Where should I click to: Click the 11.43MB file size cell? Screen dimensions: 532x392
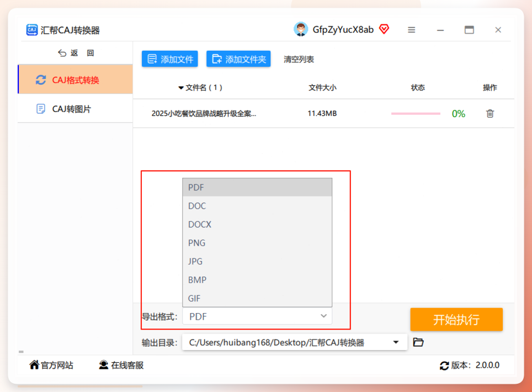322,113
